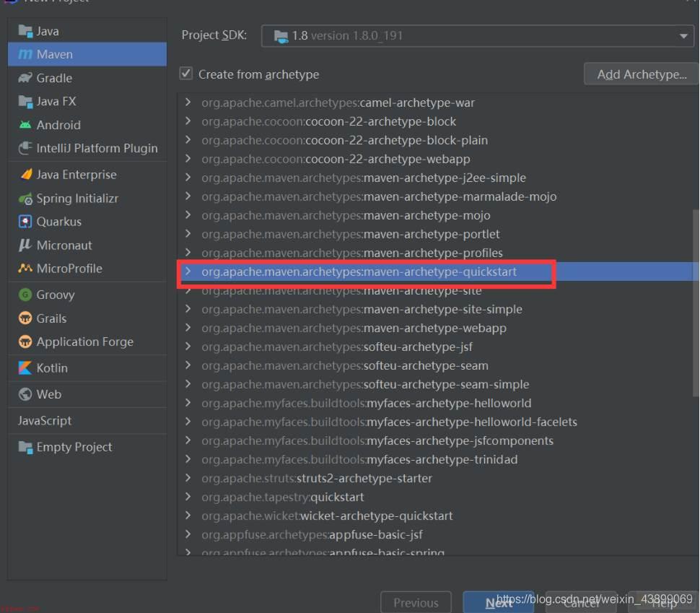
Task: Expand the struts2-archetype-starter entry
Action: [188, 478]
